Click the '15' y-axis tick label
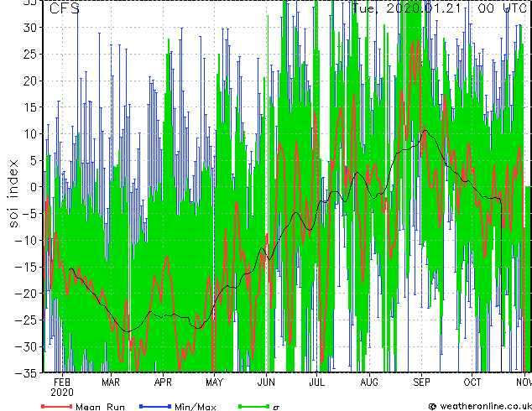Viewport: 532px width, 411px height. [x=30, y=107]
